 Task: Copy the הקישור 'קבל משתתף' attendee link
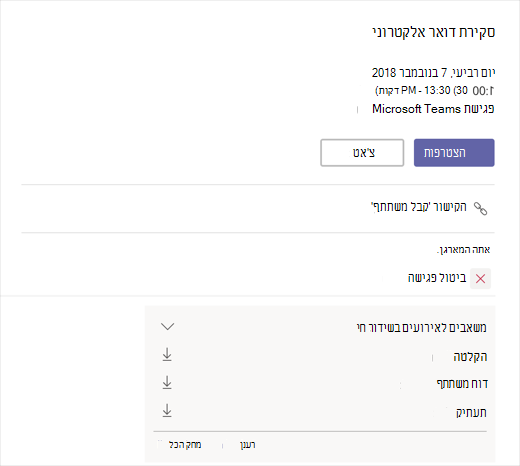pyautogui.click(x=419, y=207)
